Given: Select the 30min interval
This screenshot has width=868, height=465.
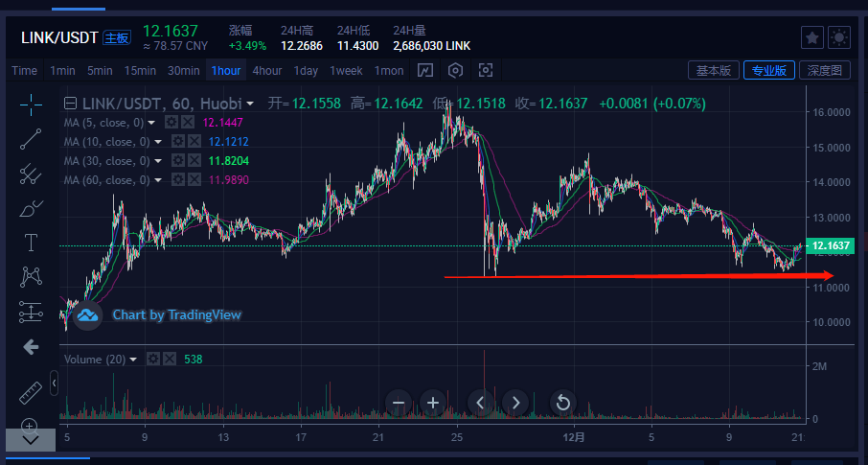Looking at the screenshot, I should [184, 71].
